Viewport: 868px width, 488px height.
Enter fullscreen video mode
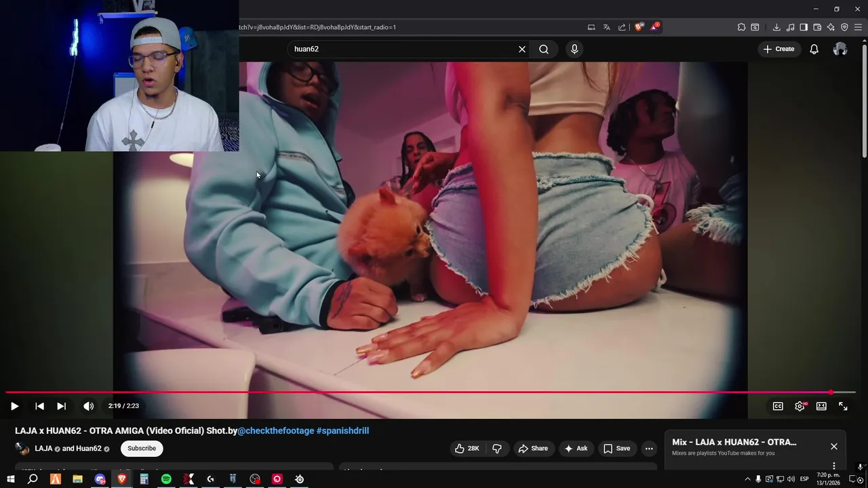pos(843,406)
